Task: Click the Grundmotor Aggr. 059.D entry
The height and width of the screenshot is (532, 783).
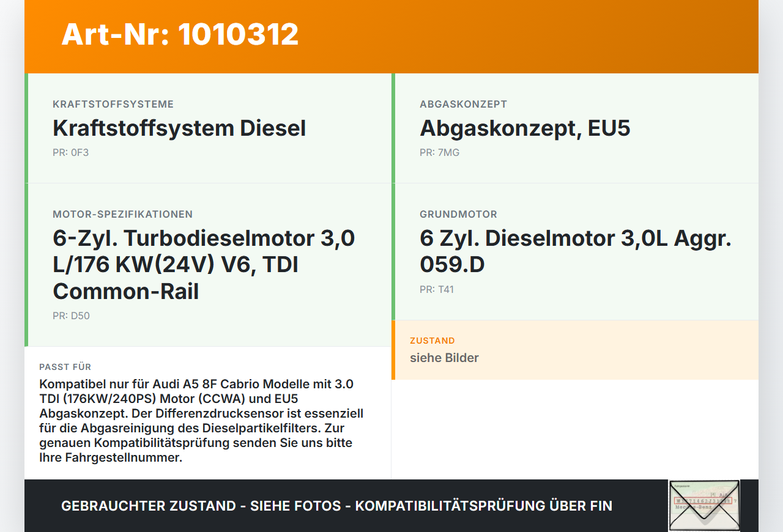Action: point(576,251)
